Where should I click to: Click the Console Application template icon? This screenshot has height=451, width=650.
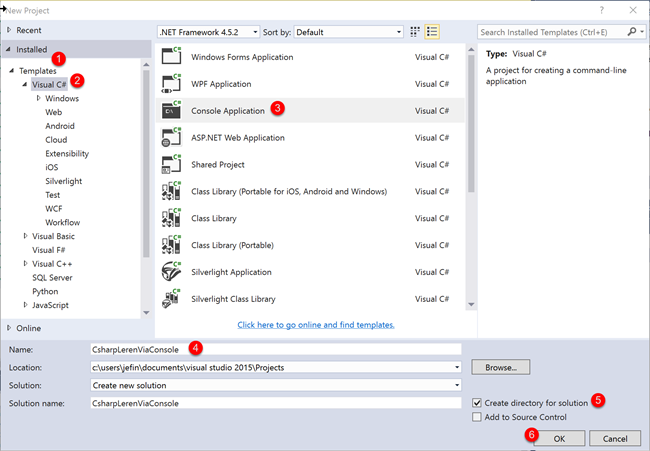(171, 110)
